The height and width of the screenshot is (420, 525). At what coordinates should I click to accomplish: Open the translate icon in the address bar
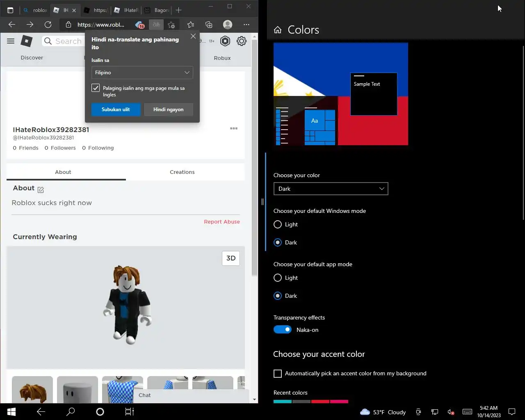coord(156,25)
